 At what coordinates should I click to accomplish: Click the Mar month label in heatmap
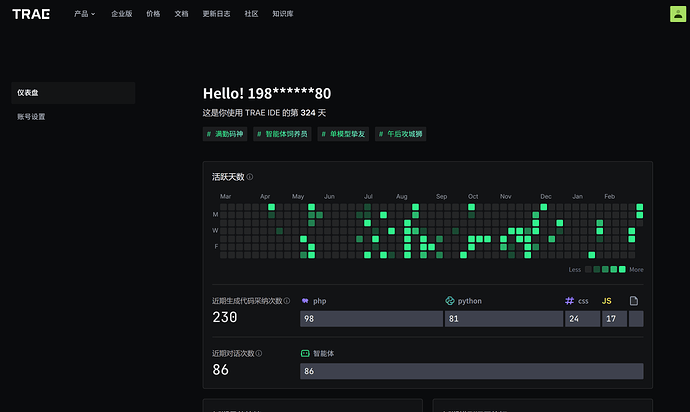click(225, 196)
